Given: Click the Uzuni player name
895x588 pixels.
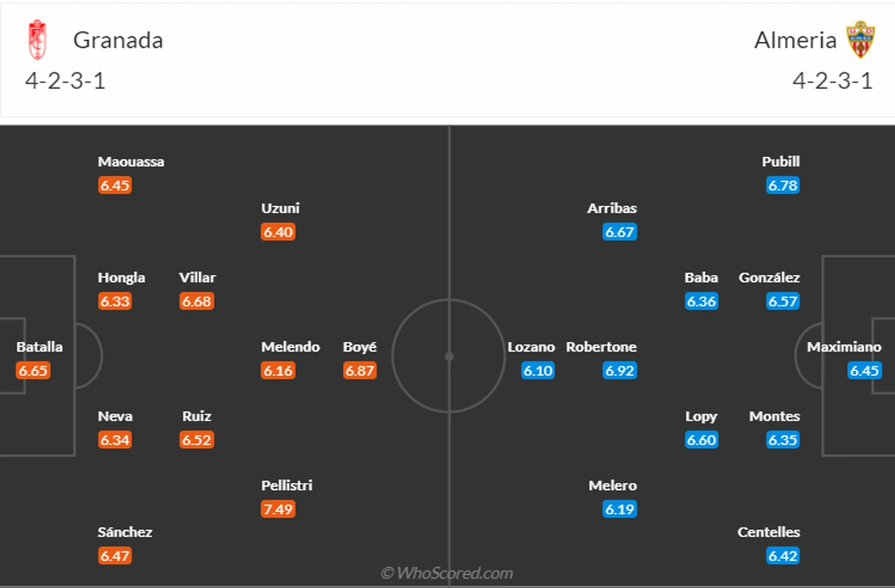Looking at the screenshot, I should (280, 208).
